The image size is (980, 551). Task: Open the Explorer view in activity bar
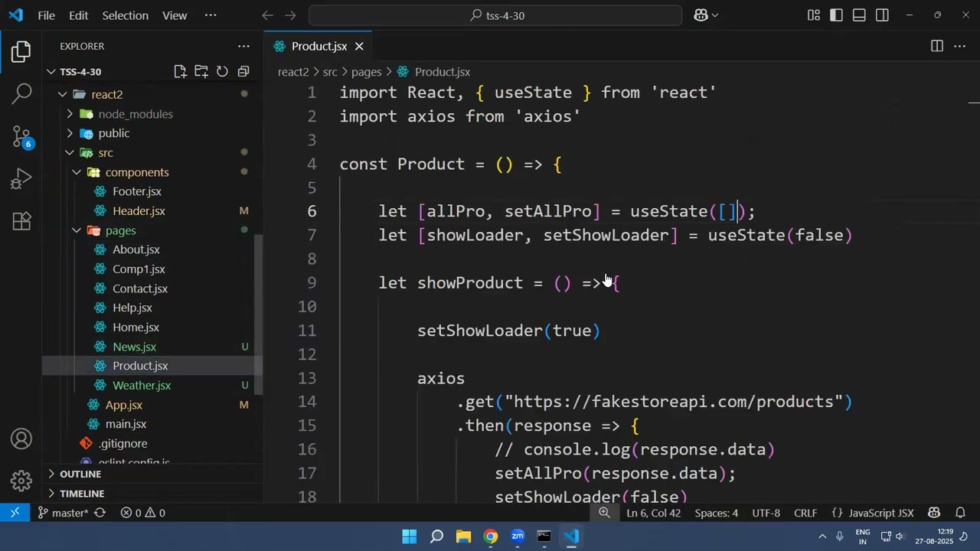21,52
